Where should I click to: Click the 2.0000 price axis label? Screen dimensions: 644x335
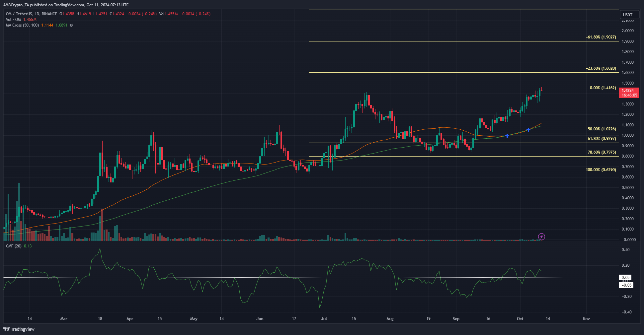tap(627, 31)
